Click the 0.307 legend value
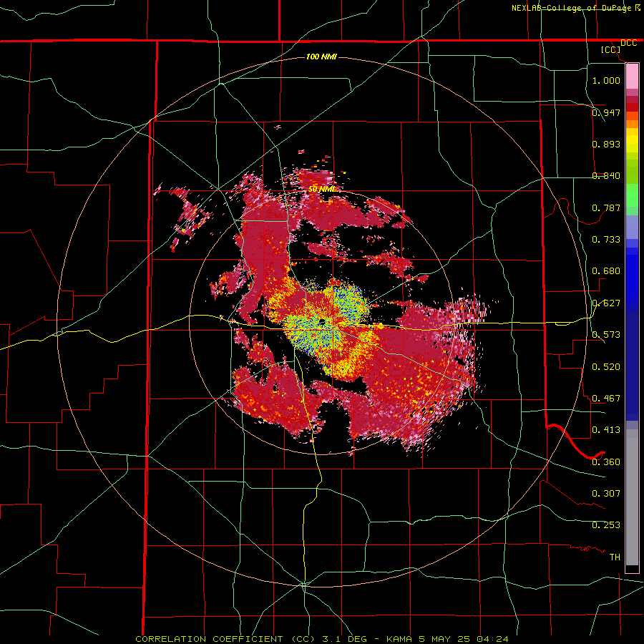Screen dimensions: 644x644 [606, 493]
